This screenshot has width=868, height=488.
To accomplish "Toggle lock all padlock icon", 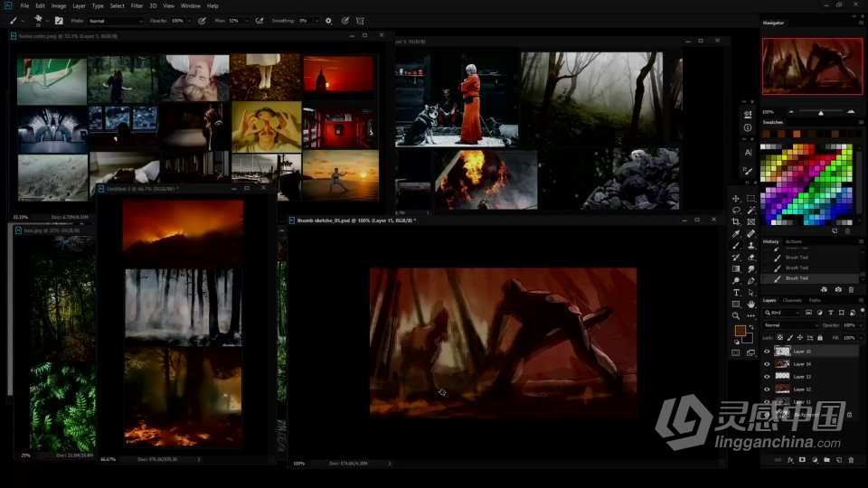I will (x=820, y=337).
